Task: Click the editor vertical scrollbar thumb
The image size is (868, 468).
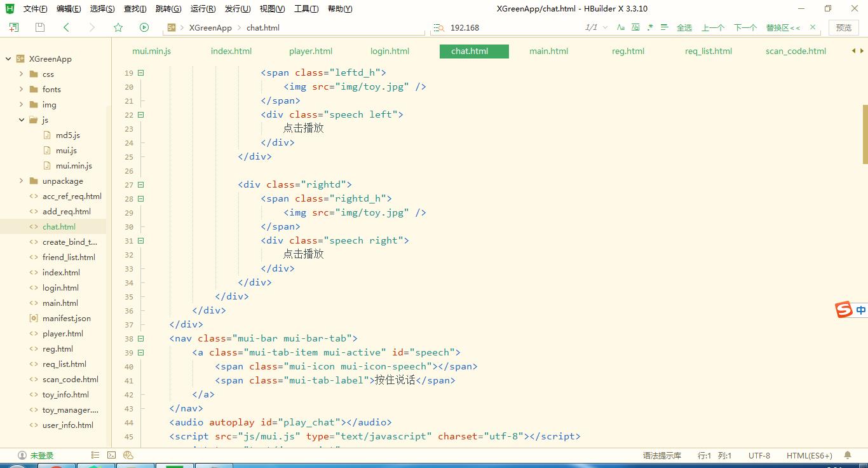Action: pos(865,134)
